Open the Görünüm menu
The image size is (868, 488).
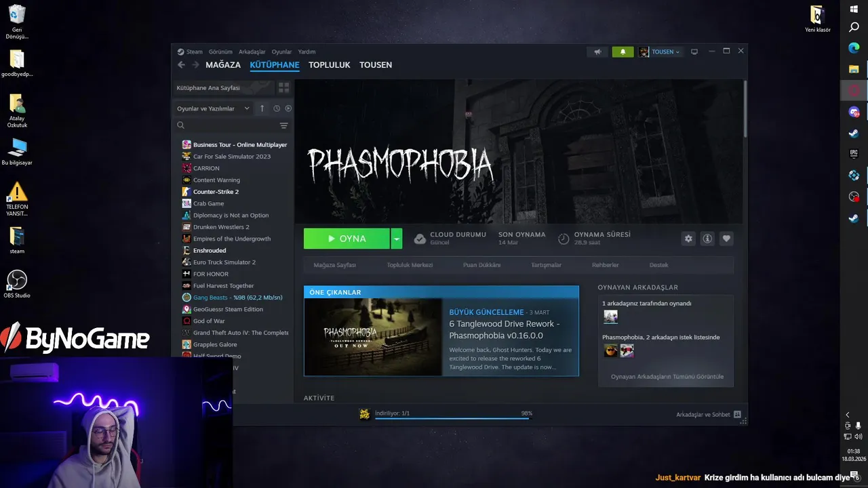coord(220,52)
